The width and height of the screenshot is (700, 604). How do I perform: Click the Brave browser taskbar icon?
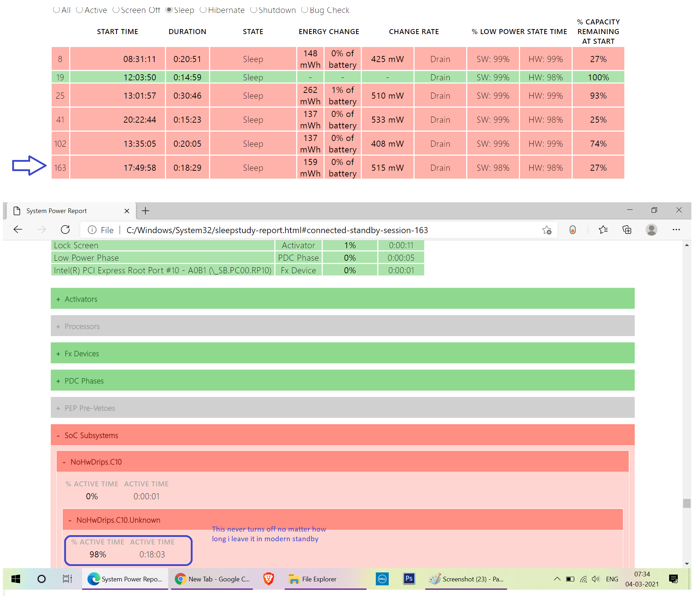(x=269, y=579)
